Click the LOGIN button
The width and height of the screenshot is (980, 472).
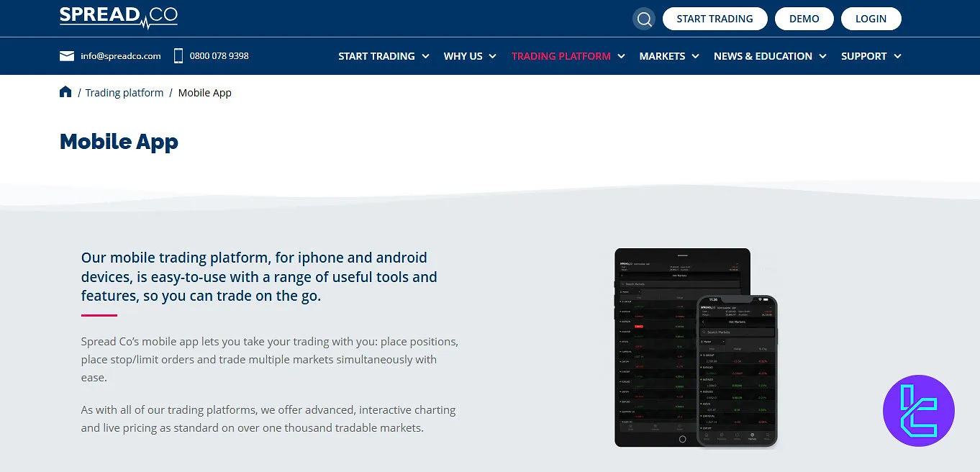871,19
